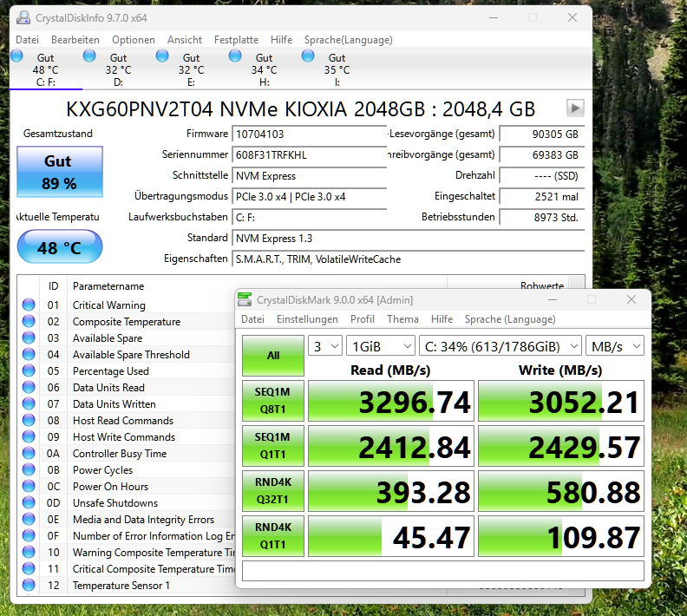Viewport: 687px width, 616px height.
Task: Click the Betriebsstunden value 8973 Std.
Action: (x=542, y=217)
